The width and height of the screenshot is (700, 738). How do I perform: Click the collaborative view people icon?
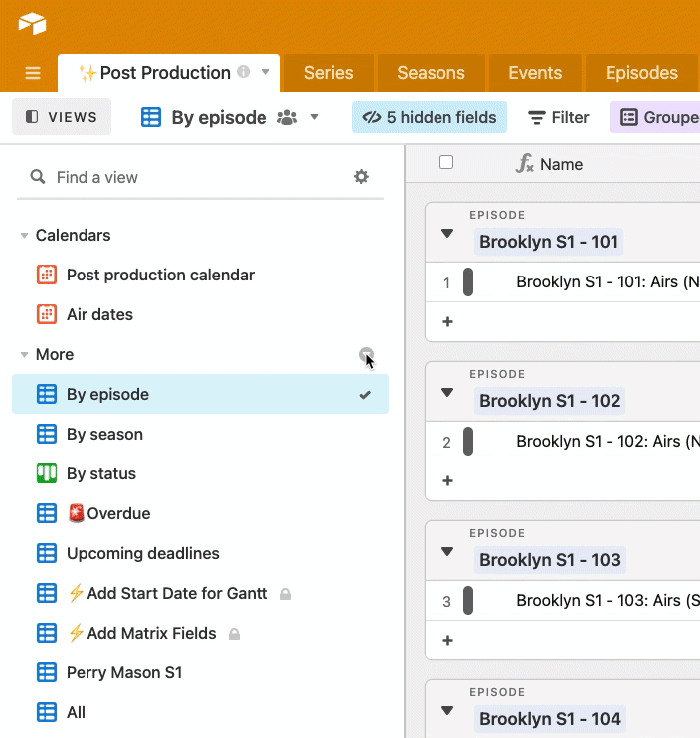287,117
